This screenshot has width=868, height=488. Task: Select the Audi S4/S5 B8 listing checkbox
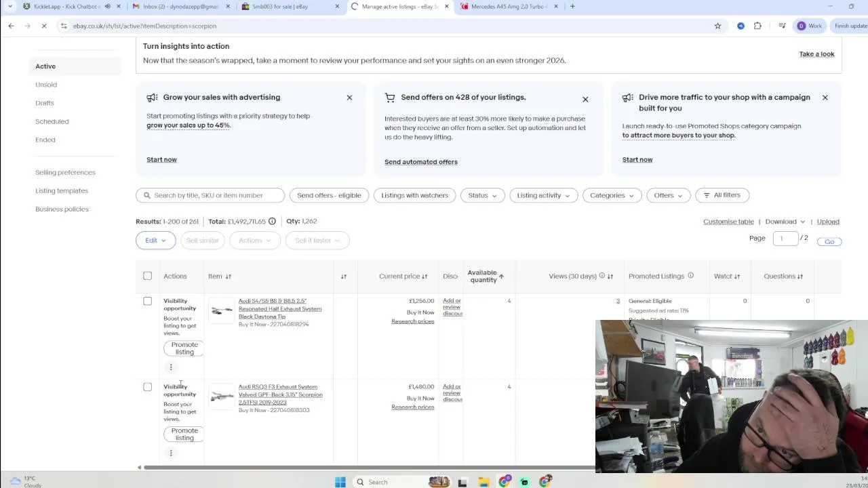tap(147, 301)
